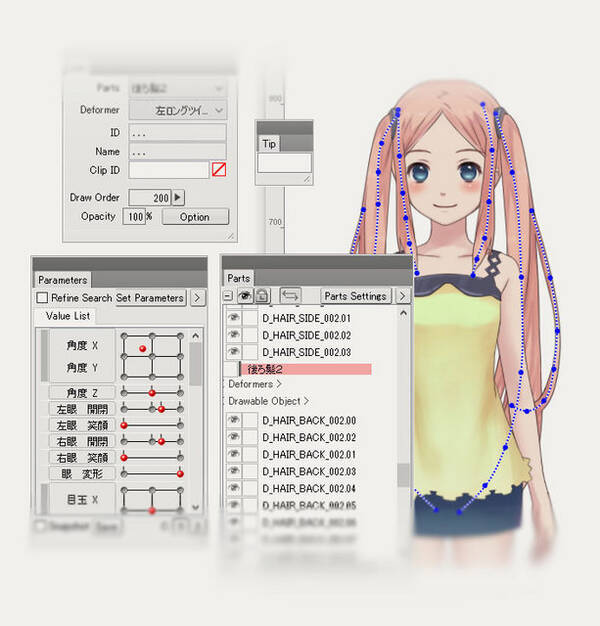This screenshot has width=600, height=626.
Task: Click the 右眼 開閉 slider track
Action: coord(152,441)
